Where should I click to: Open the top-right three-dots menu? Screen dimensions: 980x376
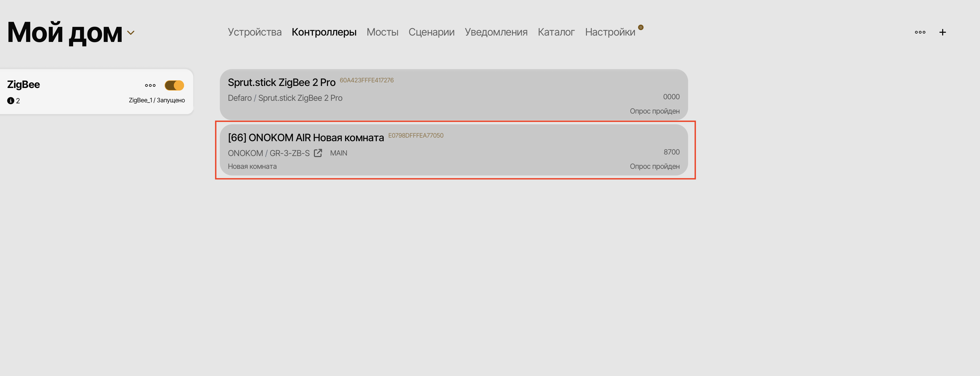coord(920,32)
